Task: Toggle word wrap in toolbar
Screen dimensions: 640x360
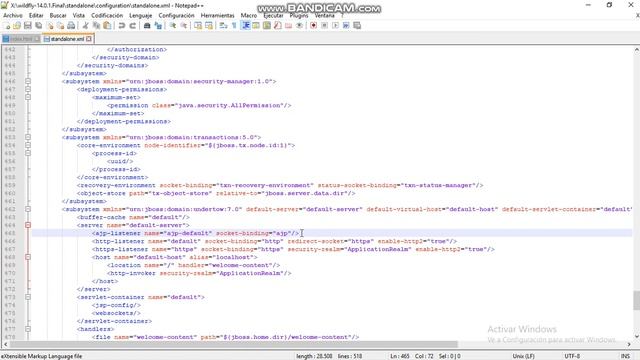Action: [222, 25]
